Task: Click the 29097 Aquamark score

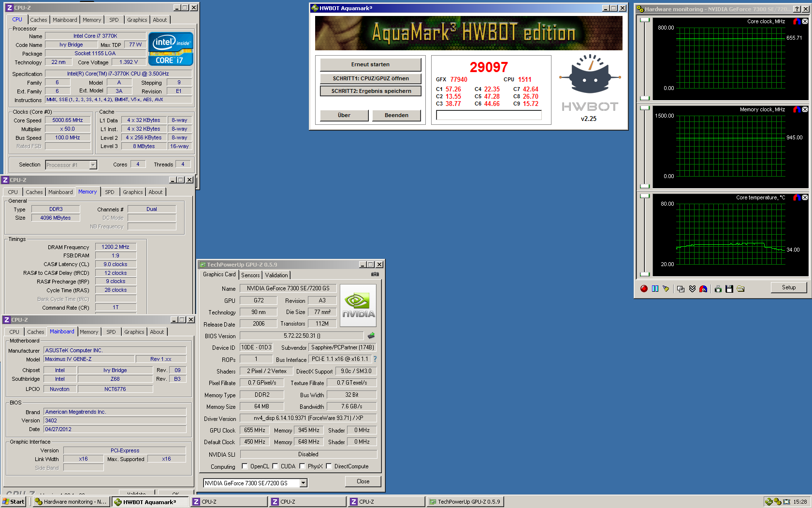Action: pyautogui.click(x=489, y=67)
